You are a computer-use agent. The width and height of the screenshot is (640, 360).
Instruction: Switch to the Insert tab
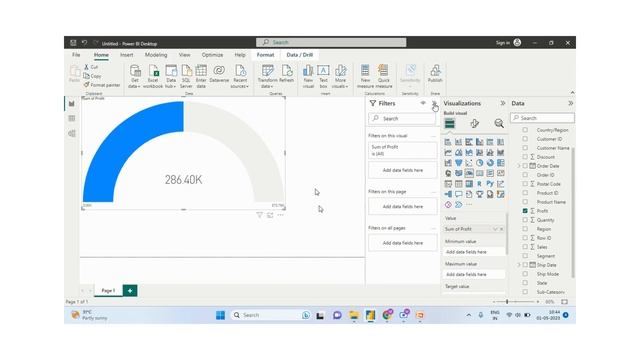[127, 55]
